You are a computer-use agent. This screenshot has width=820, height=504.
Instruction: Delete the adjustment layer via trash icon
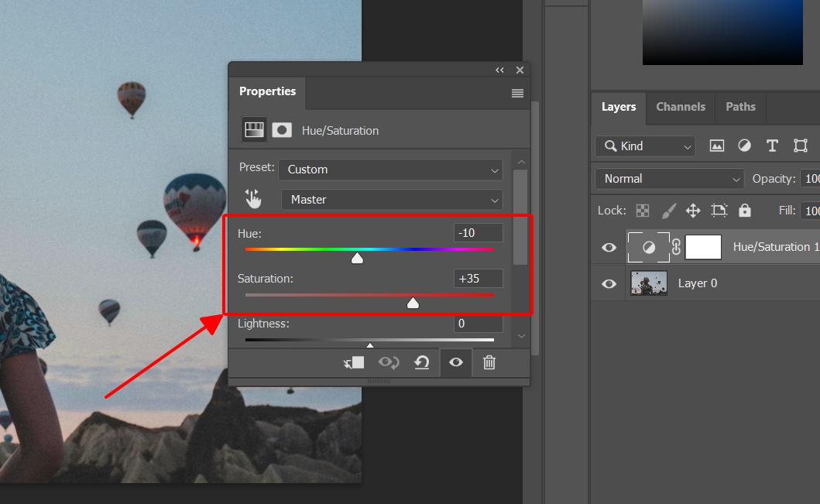pos(489,362)
